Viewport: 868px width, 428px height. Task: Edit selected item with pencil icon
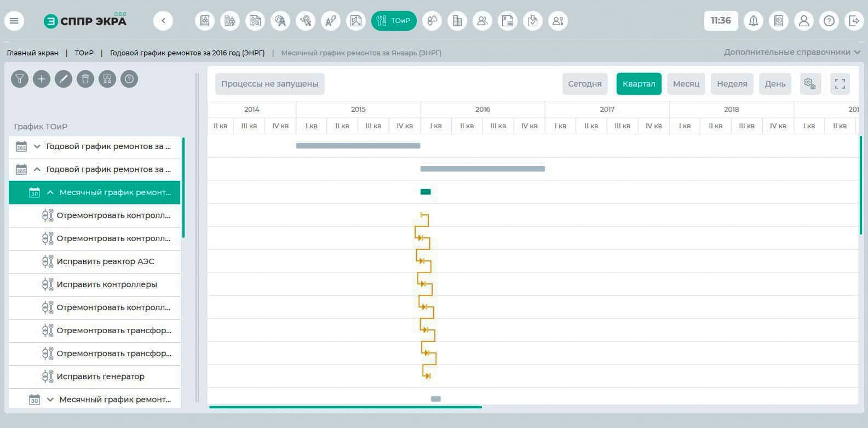[x=64, y=79]
